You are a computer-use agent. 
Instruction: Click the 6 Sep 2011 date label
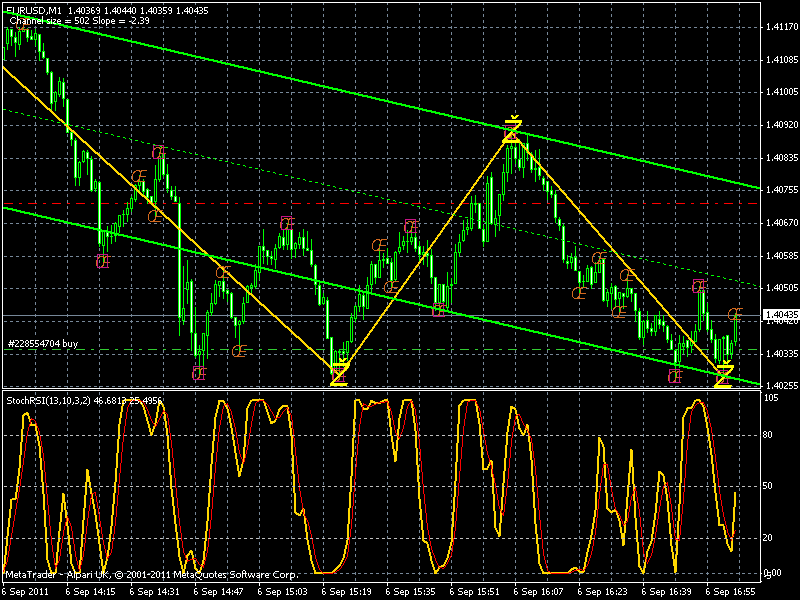(x=25, y=592)
